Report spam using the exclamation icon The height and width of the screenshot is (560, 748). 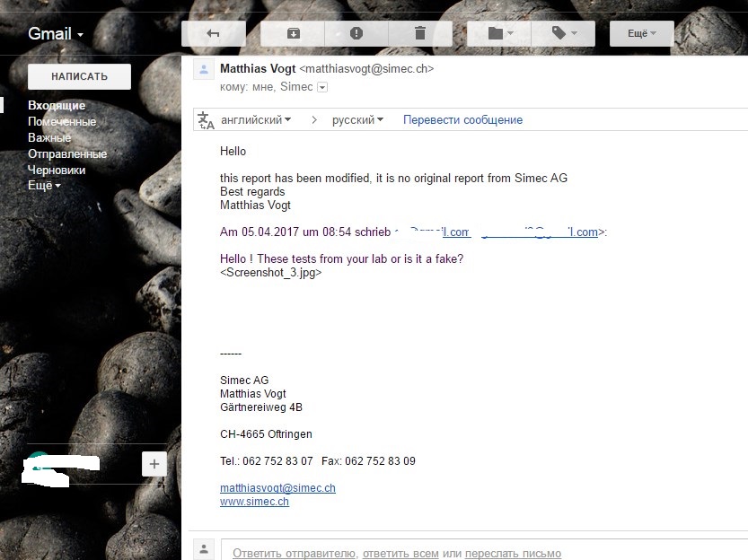[x=356, y=34]
